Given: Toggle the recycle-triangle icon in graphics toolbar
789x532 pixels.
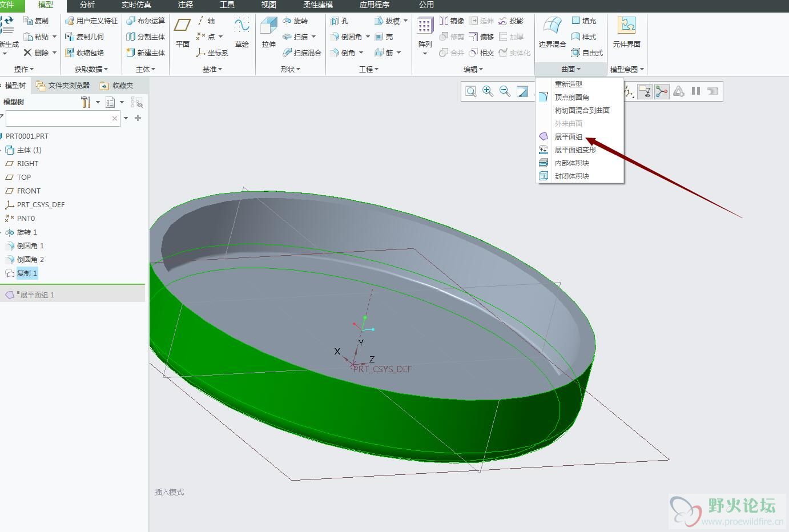Looking at the screenshot, I should tap(679, 91).
